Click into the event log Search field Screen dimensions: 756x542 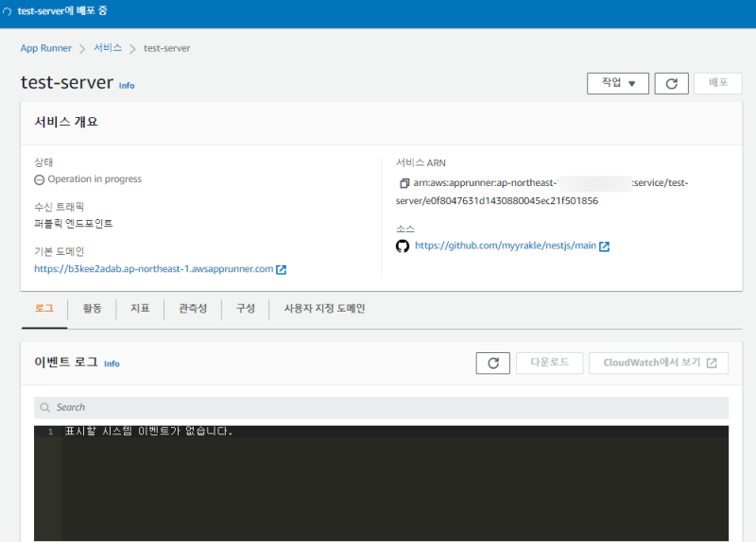378,408
